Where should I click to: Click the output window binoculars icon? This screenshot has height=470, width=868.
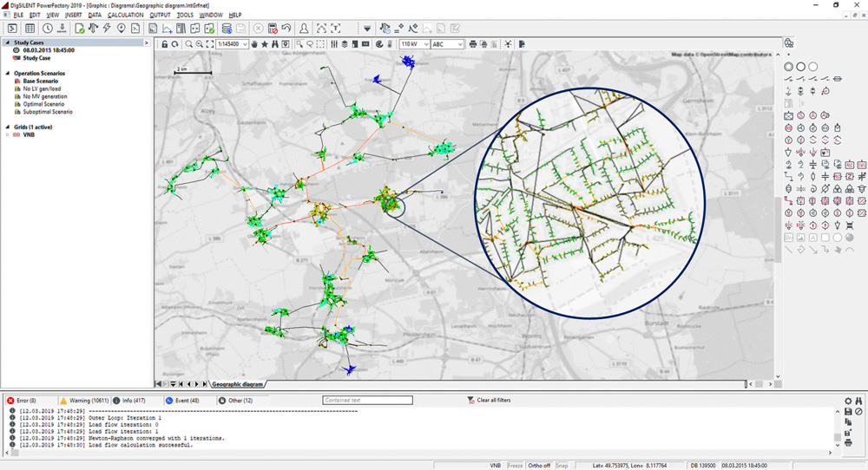(x=858, y=401)
